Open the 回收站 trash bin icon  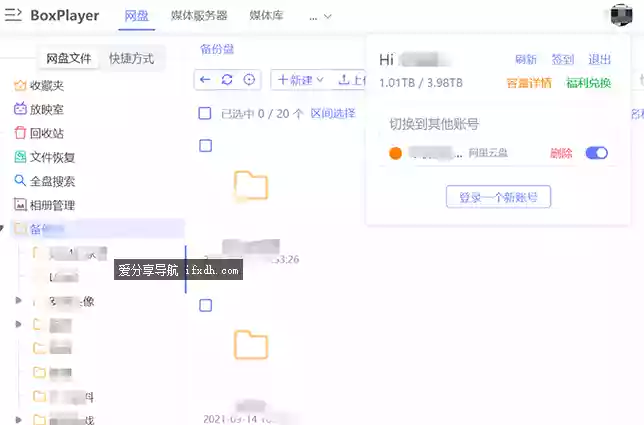pyautogui.click(x=20, y=133)
